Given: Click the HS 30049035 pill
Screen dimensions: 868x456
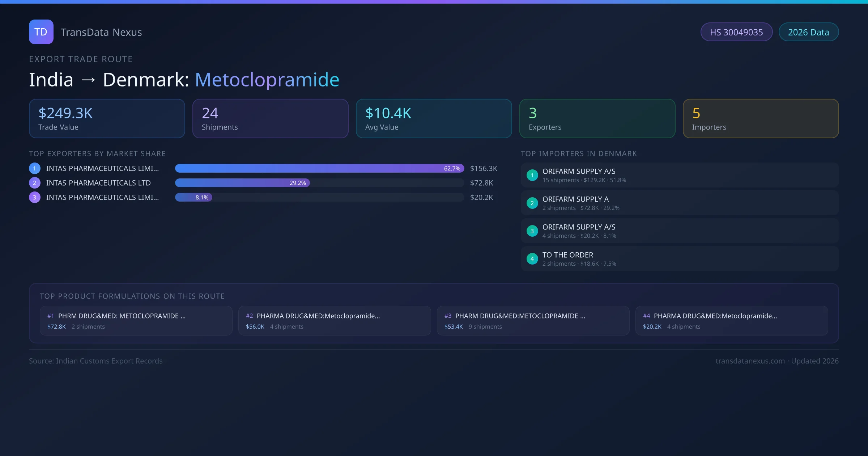Looking at the screenshot, I should (736, 32).
